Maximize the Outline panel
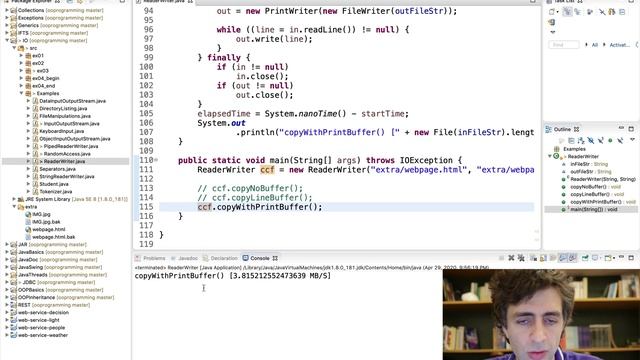 click(x=631, y=129)
